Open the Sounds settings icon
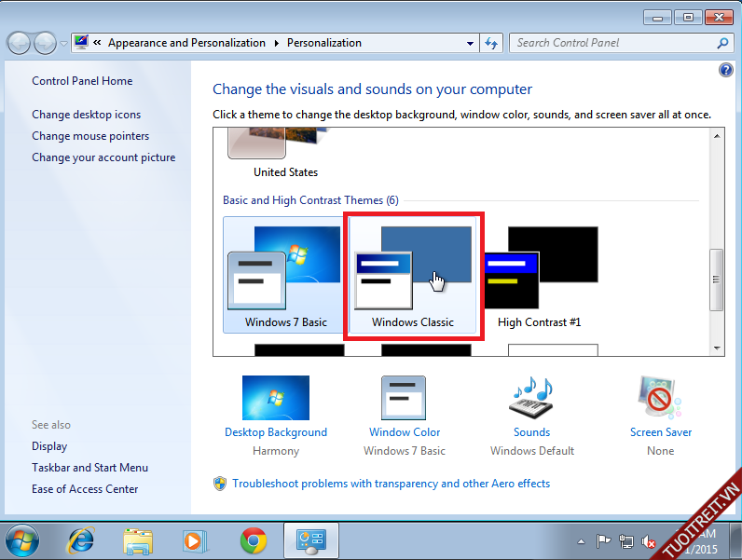This screenshot has height=560, width=742. [531, 398]
